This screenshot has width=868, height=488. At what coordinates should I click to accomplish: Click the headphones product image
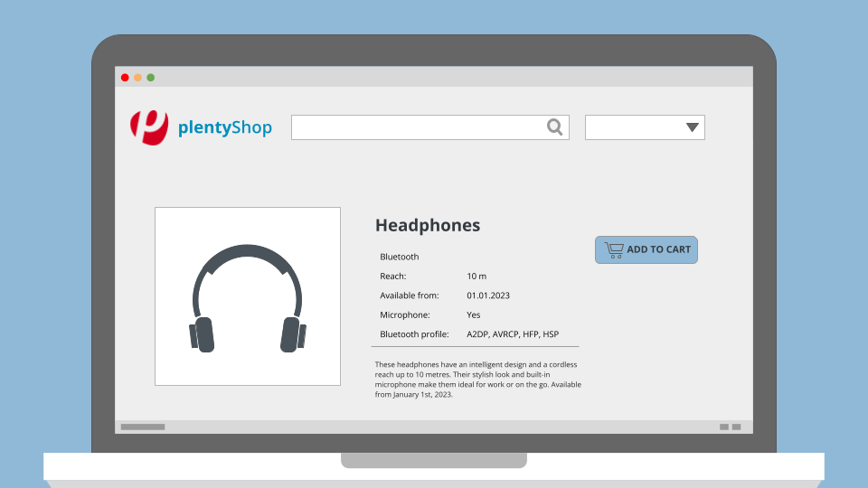click(x=248, y=296)
